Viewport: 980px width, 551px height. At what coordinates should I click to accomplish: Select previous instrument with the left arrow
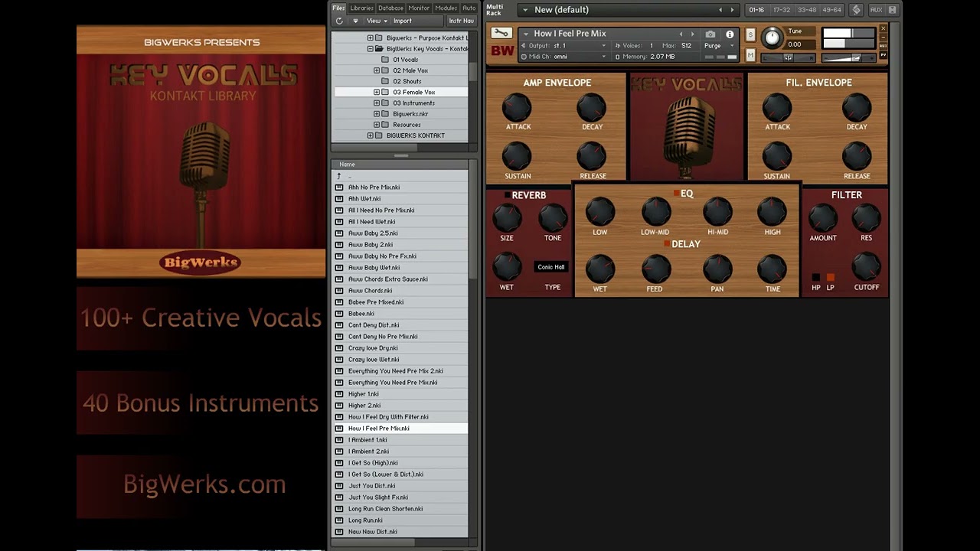(681, 34)
